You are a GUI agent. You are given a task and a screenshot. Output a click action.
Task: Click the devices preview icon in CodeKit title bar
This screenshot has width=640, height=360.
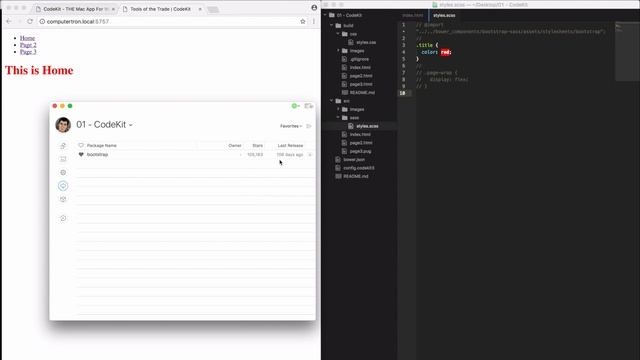click(x=309, y=106)
